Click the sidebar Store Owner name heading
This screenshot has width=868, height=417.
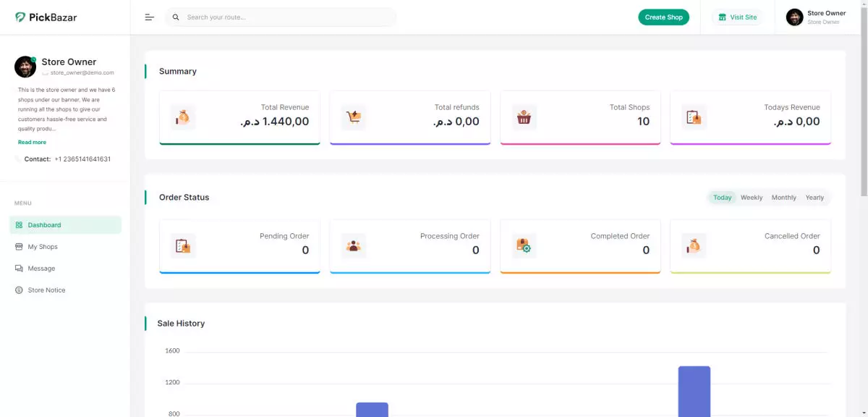[x=69, y=62]
